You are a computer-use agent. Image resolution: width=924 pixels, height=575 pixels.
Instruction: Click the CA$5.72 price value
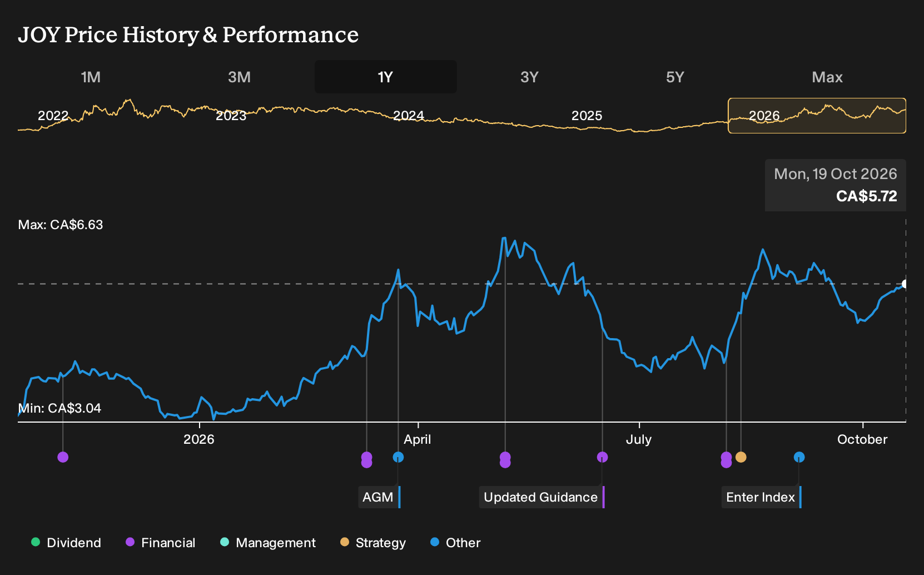pos(867,196)
